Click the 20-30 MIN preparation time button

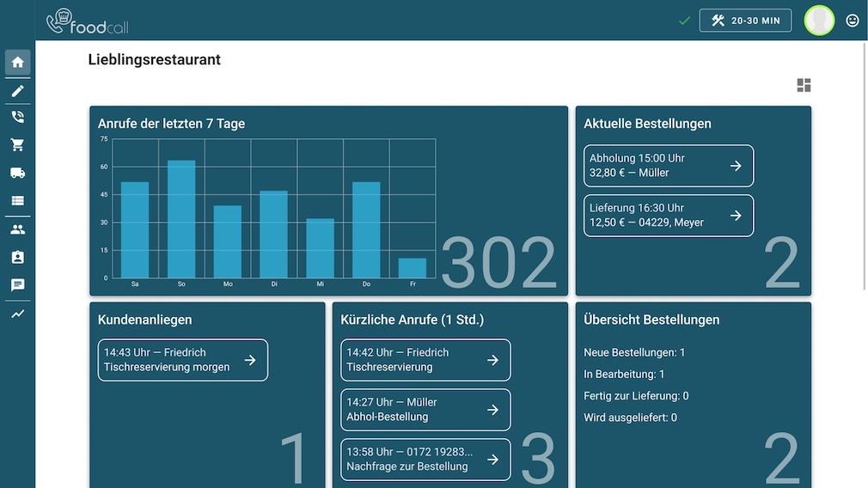pyautogui.click(x=745, y=21)
